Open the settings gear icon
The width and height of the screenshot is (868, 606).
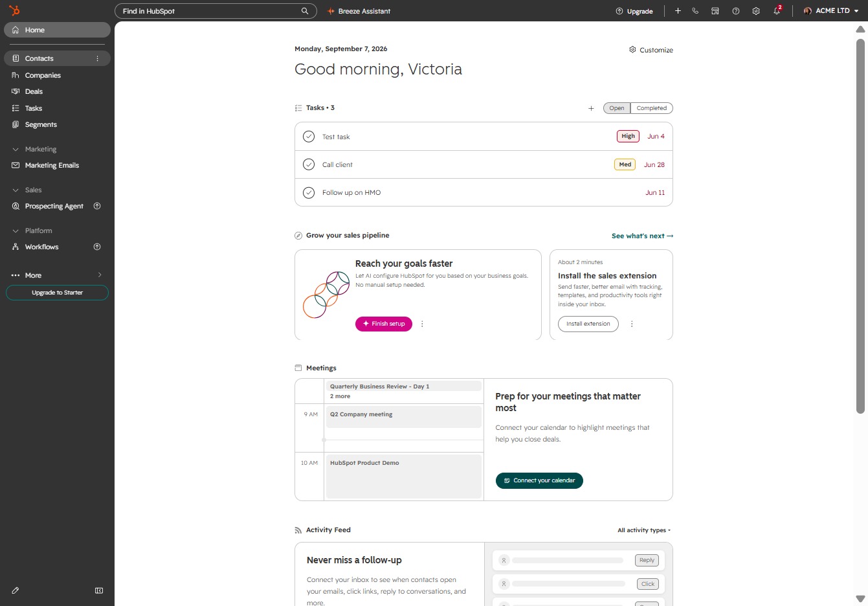(x=756, y=11)
